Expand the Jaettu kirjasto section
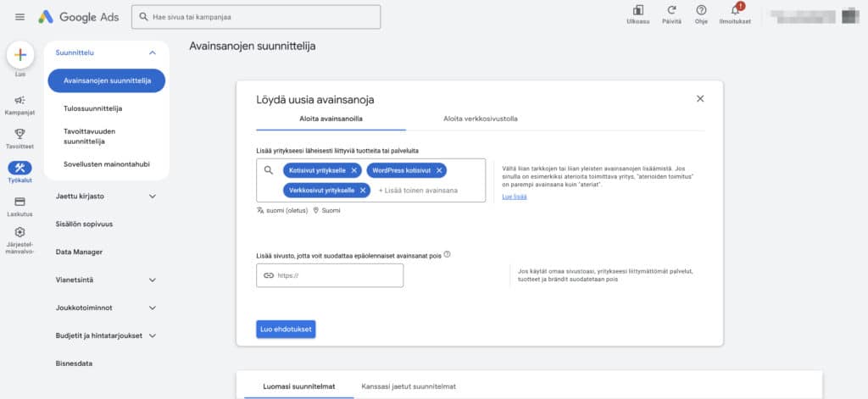This screenshot has width=868, height=399. point(153,196)
